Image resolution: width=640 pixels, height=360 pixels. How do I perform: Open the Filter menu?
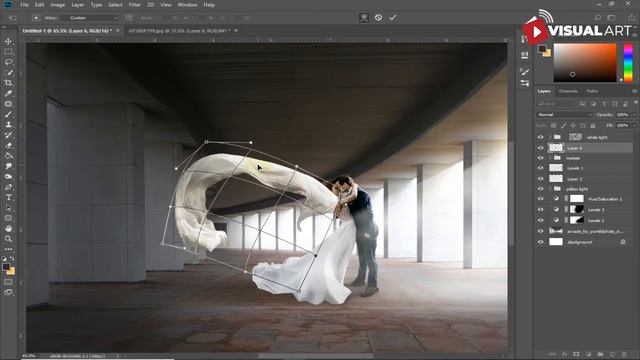pos(134,5)
